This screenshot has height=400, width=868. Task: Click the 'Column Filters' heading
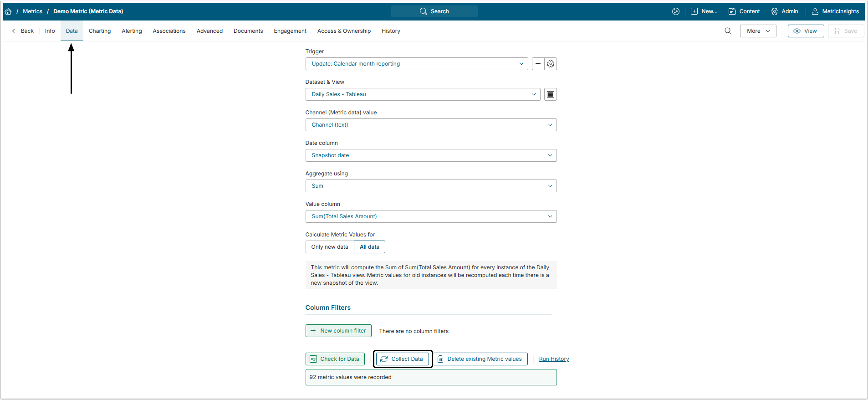(x=328, y=308)
